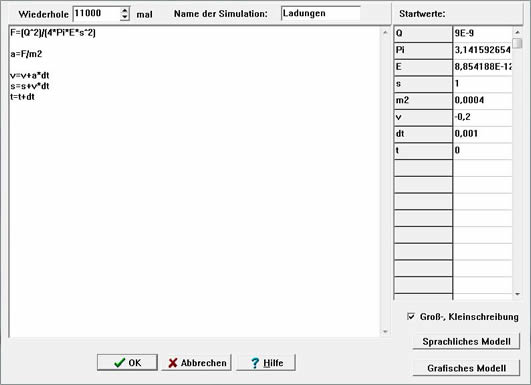Image resolution: width=531 pixels, height=385 pixels.
Task: Select the value cell 8,854188E-12
Action: pyautogui.click(x=483, y=67)
